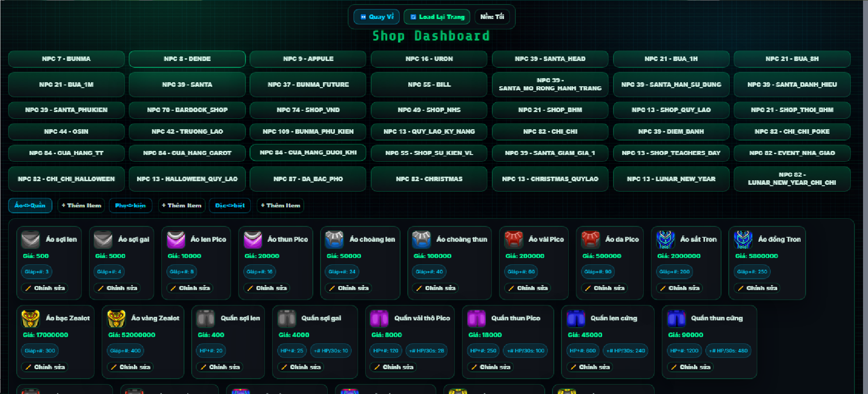Add item next to Áo<>Quần tab
Image resolution: width=868 pixels, height=394 pixels.
[81, 206]
